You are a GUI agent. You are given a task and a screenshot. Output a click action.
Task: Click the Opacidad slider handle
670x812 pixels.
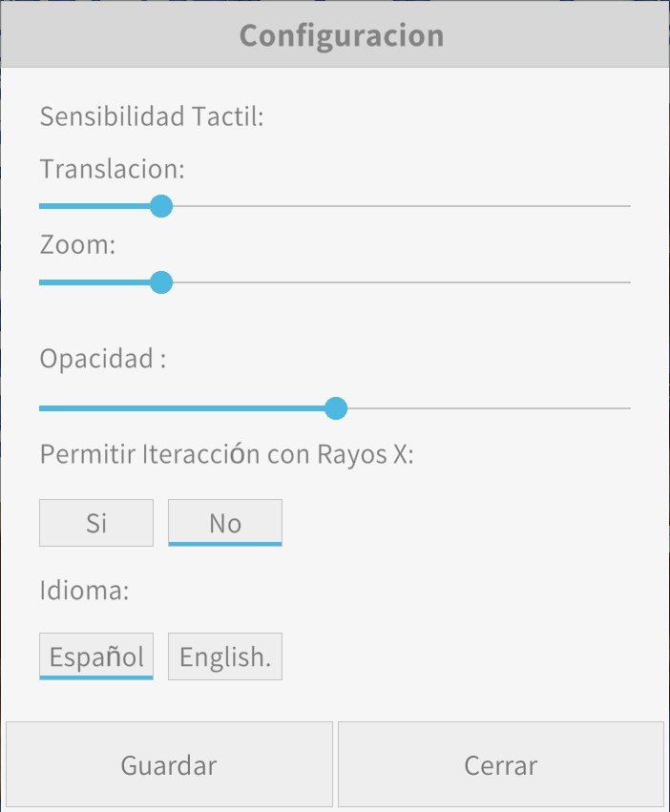(x=335, y=408)
